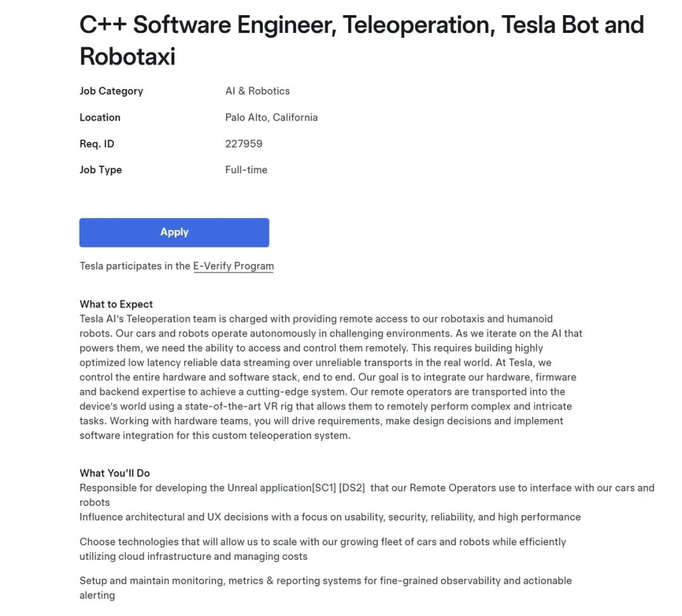Click the Choose technologies paragraph
This screenshot has height=616, width=682.
tap(323, 549)
